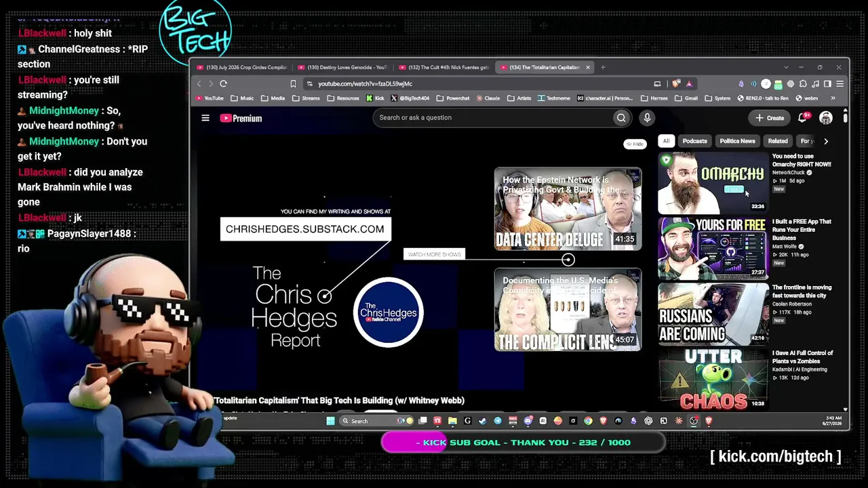Open the Powerchat bookmarks folder
The image size is (868, 488).
point(453,98)
